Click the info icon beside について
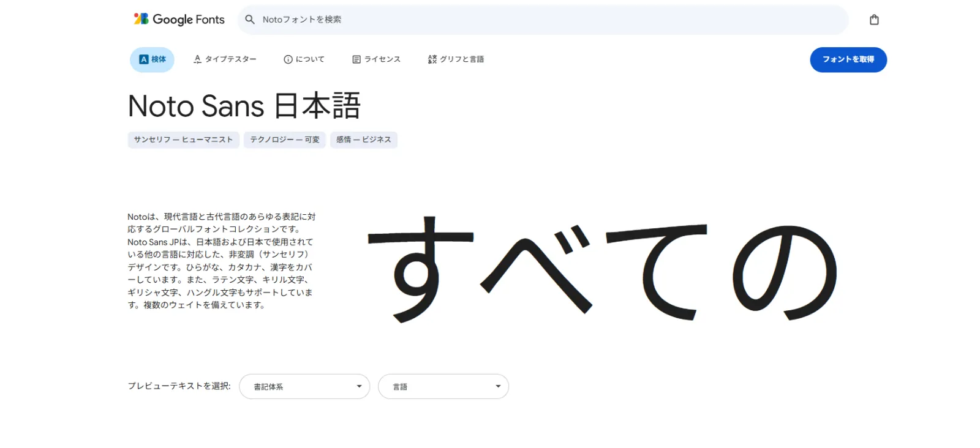This screenshot has width=980, height=448. (288, 59)
